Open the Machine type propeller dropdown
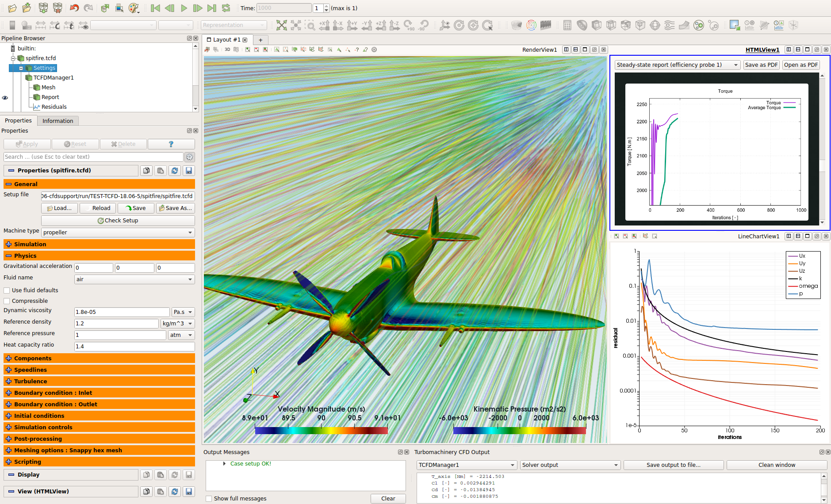This screenshot has height=504, width=831. [118, 233]
